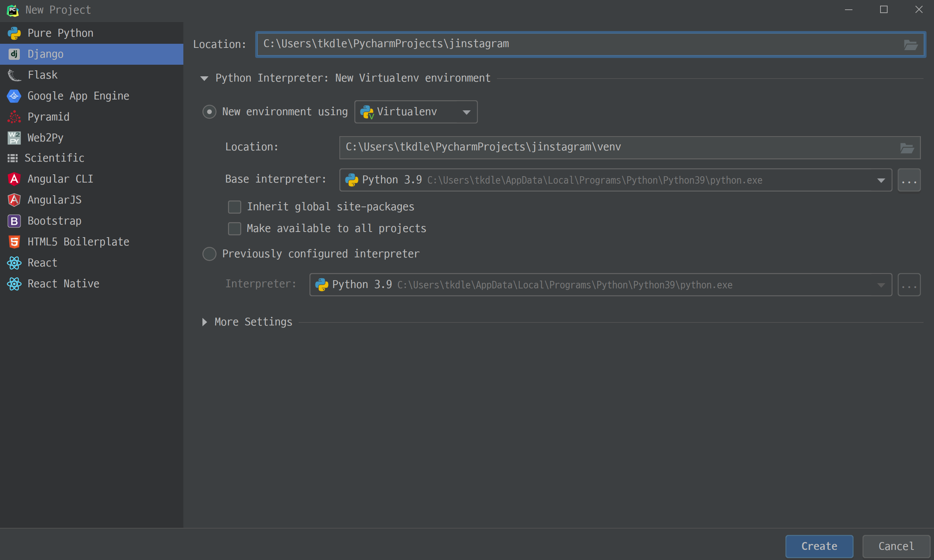
Task: Collapse the Python Interpreter section
Action: click(x=204, y=78)
